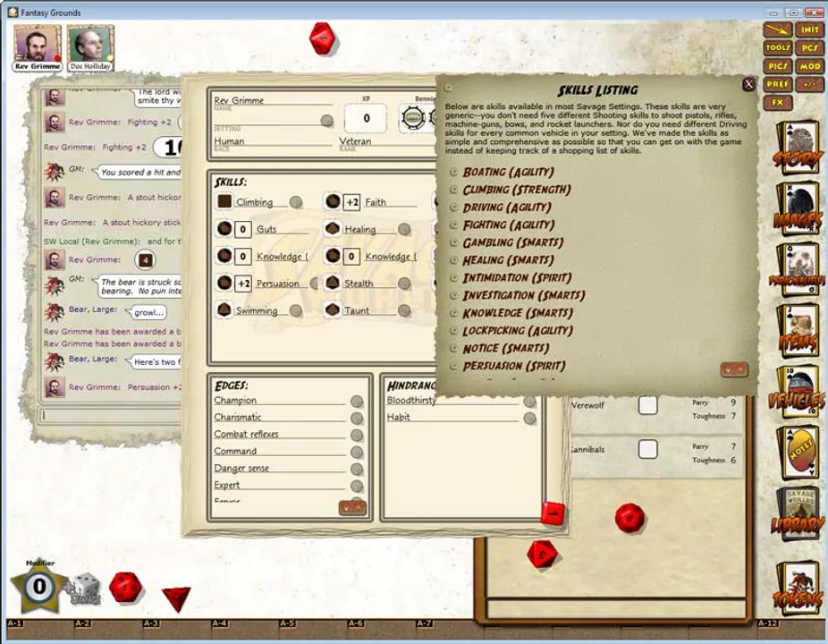Screen dimensions: 828x644
Task: Click the white damage dice icon
Action: click(x=86, y=588)
